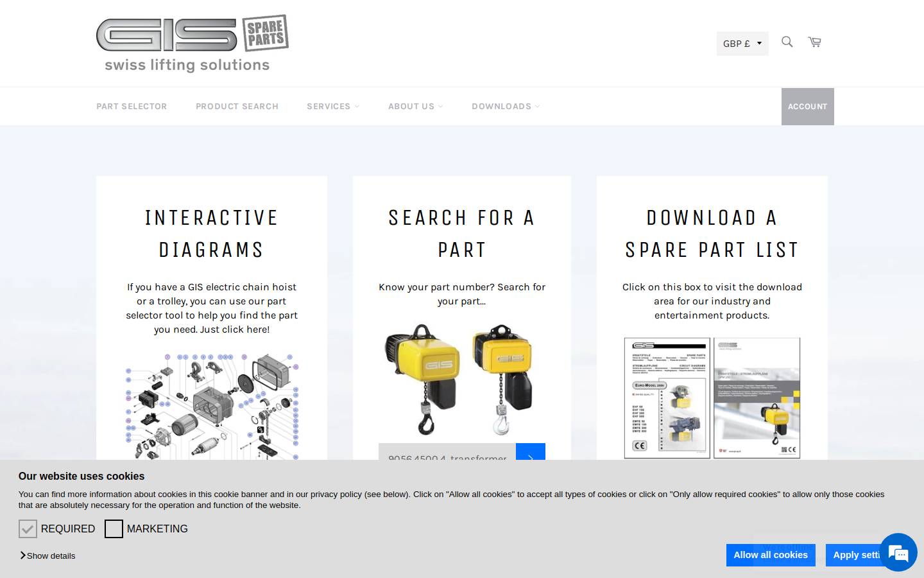The width and height of the screenshot is (924, 578).
Task: Click the yellow chain hoists image
Action: (461, 380)
